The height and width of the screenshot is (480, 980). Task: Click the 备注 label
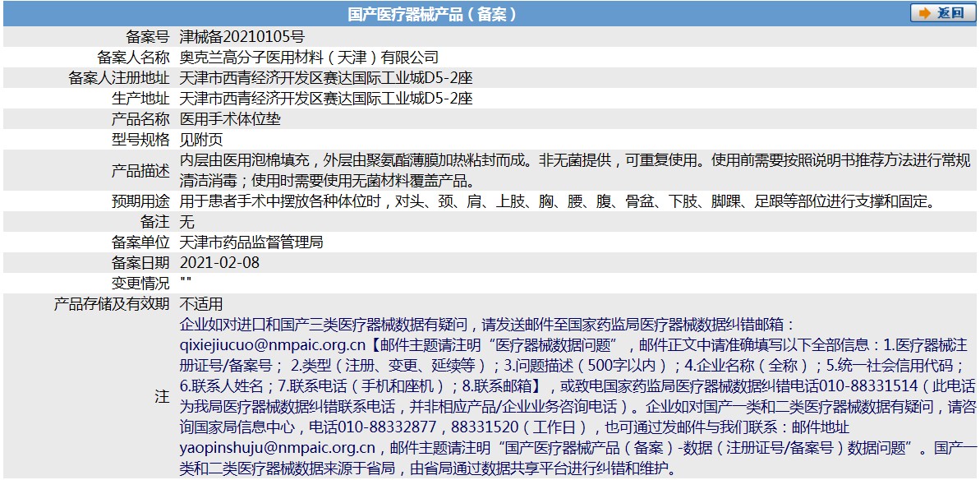pyautogui.click(x=155, y=222)
